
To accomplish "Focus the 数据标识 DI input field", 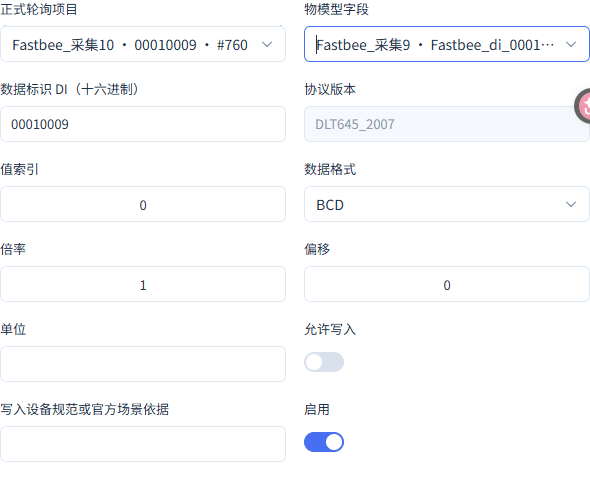I will tap(143, 124).
